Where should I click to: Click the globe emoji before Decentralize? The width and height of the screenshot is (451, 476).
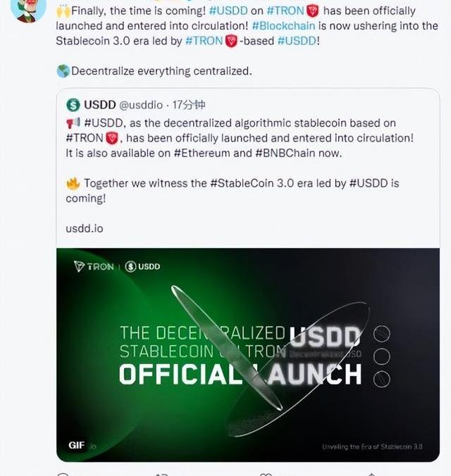point(63,71)
